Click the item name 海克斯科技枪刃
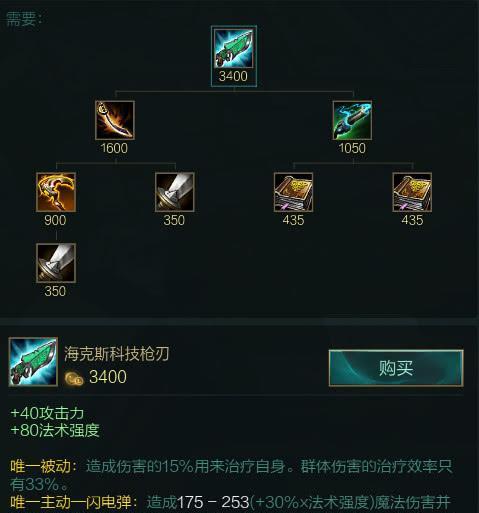 coord(117,354)
